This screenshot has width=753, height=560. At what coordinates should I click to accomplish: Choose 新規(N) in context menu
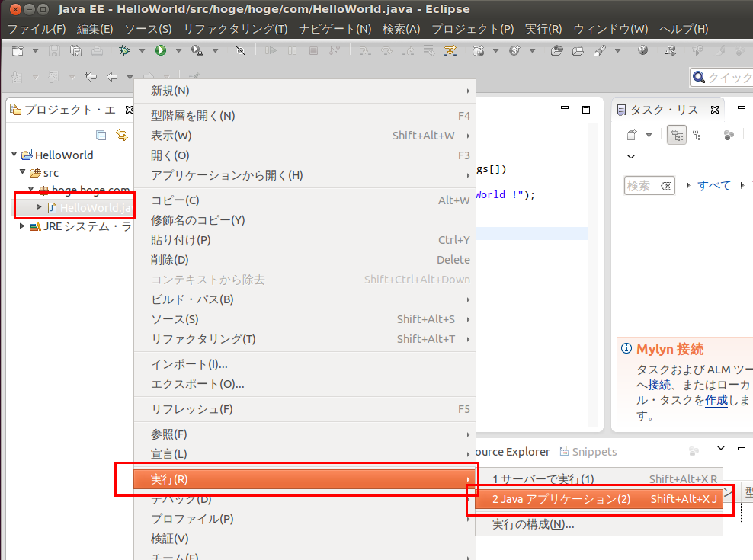[304, 91]
